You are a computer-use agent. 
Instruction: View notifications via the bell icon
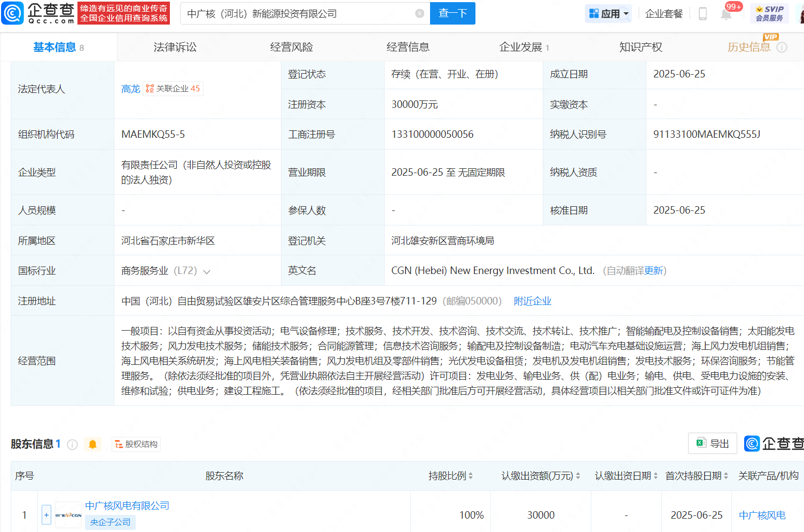pyautogui.click(x=726, y=14)
